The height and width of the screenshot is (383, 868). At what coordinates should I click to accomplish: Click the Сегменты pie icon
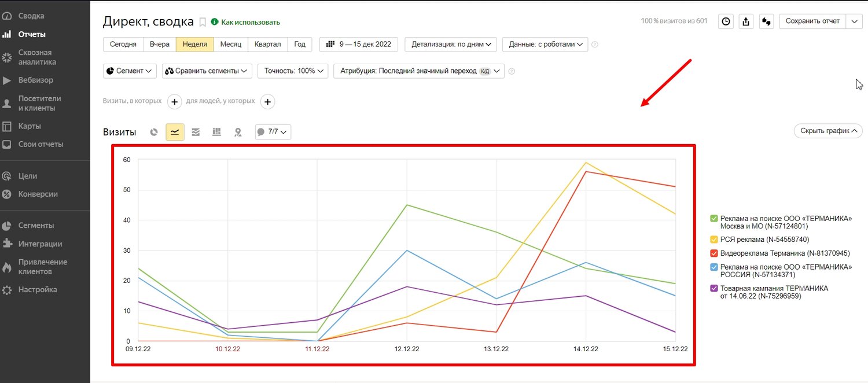7,226
